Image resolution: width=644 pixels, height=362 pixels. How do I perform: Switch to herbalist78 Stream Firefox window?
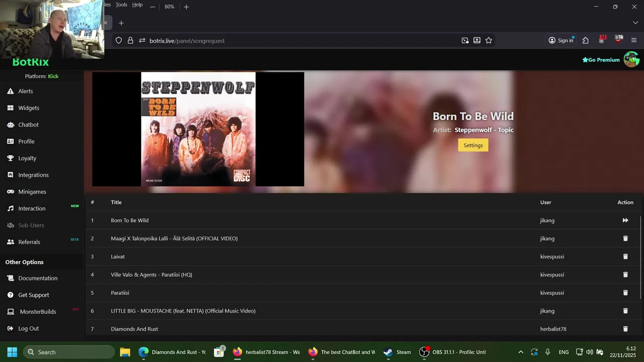point(267,352)
